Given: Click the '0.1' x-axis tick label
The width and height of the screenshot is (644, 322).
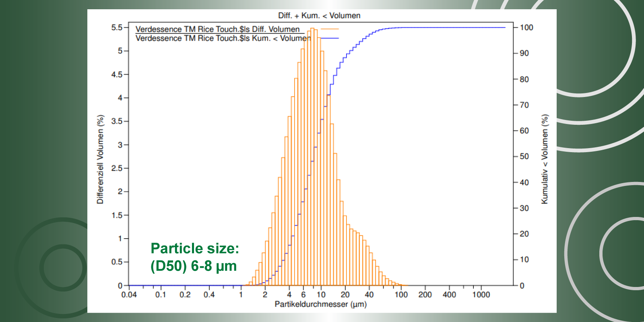Looking at the screenshot, I should coord(161,295).
